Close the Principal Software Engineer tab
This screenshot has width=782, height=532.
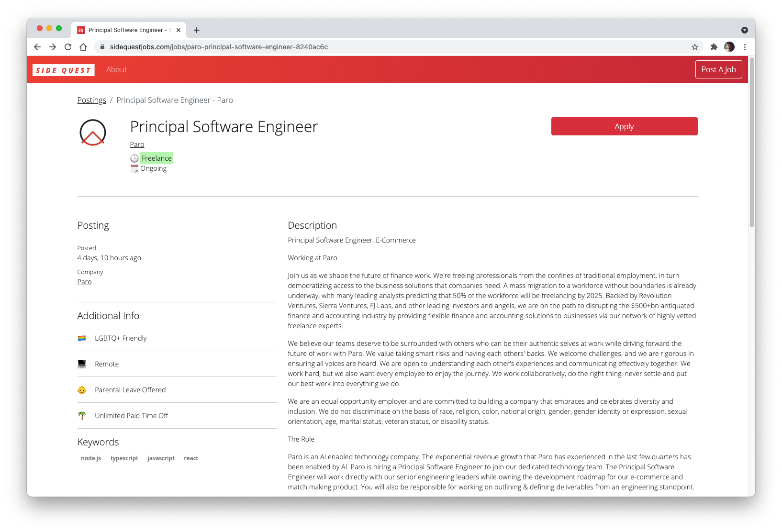[x=179, y=30]
